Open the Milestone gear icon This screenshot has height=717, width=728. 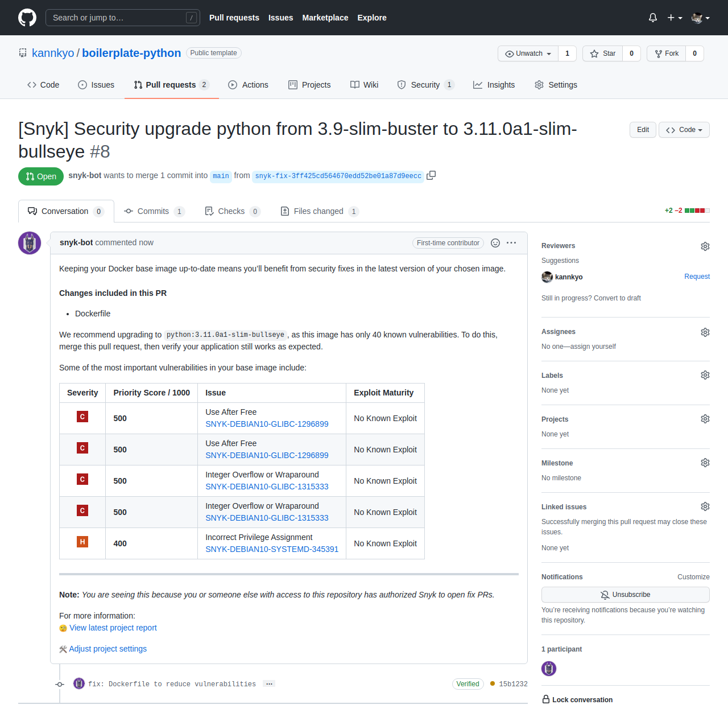tap(705, 463)
